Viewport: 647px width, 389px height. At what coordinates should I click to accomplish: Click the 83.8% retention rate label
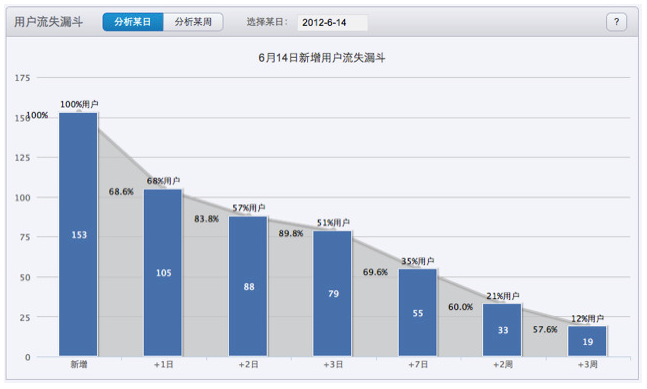(206, 219)
